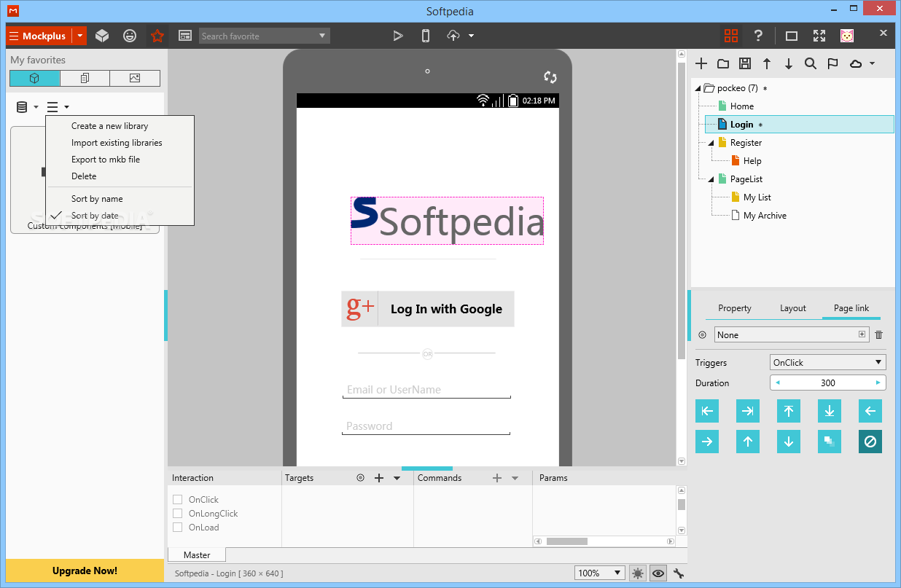Increase Duration with right arrow

click(878, 383)
